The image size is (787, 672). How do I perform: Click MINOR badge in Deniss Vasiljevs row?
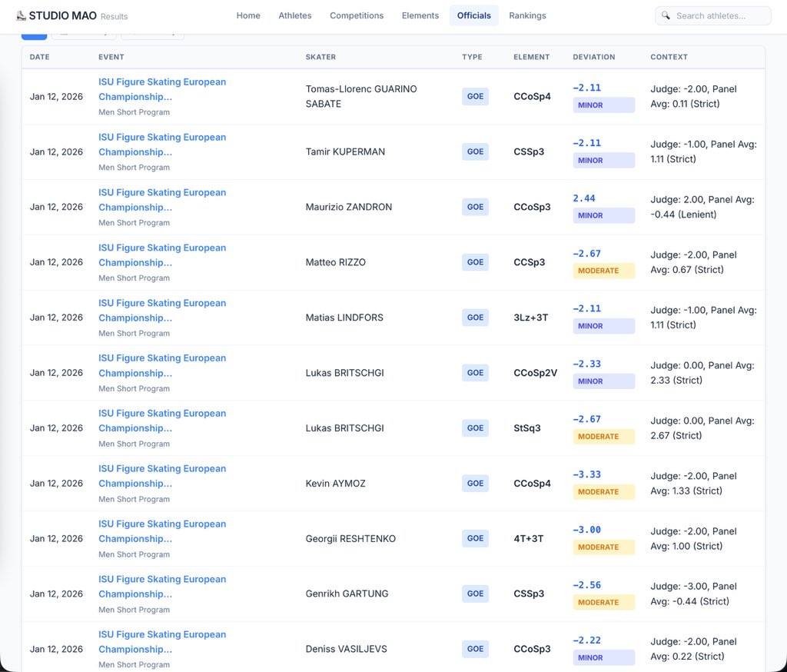604,657
